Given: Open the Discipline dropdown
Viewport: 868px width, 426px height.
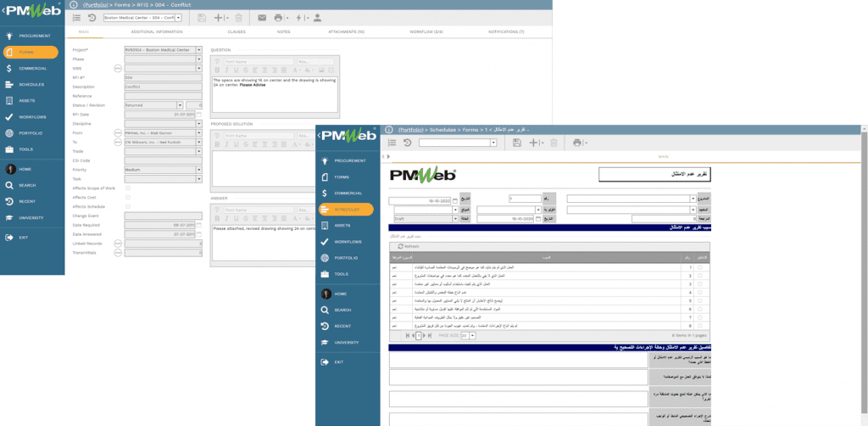Looking at the screenshot, I should pos(199,124).
